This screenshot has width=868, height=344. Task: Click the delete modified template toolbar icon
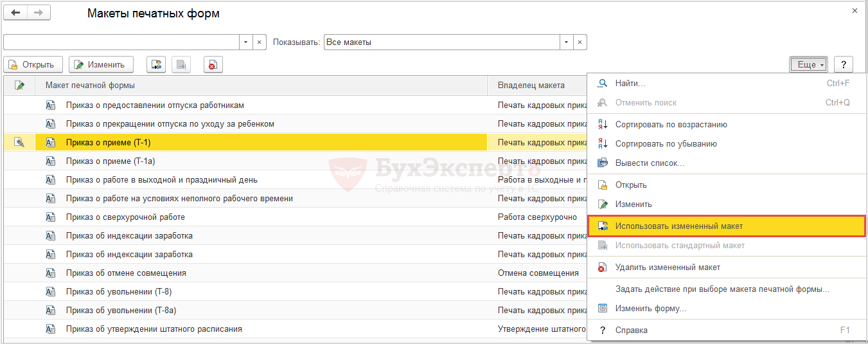(x=213, y=64)
